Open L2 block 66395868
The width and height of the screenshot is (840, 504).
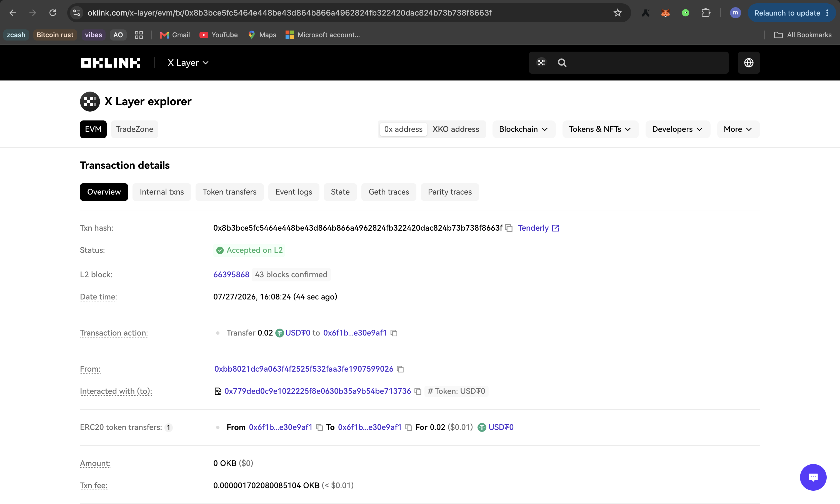(231, 274)
